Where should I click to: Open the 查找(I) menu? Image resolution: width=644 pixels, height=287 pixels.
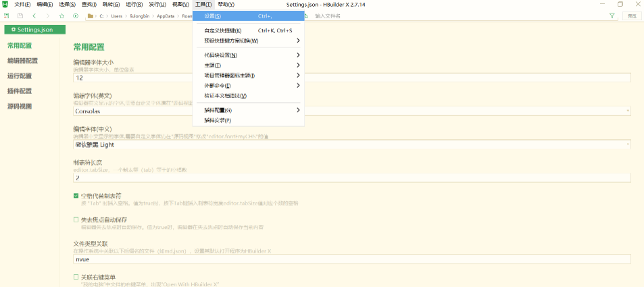coord(89,5)
